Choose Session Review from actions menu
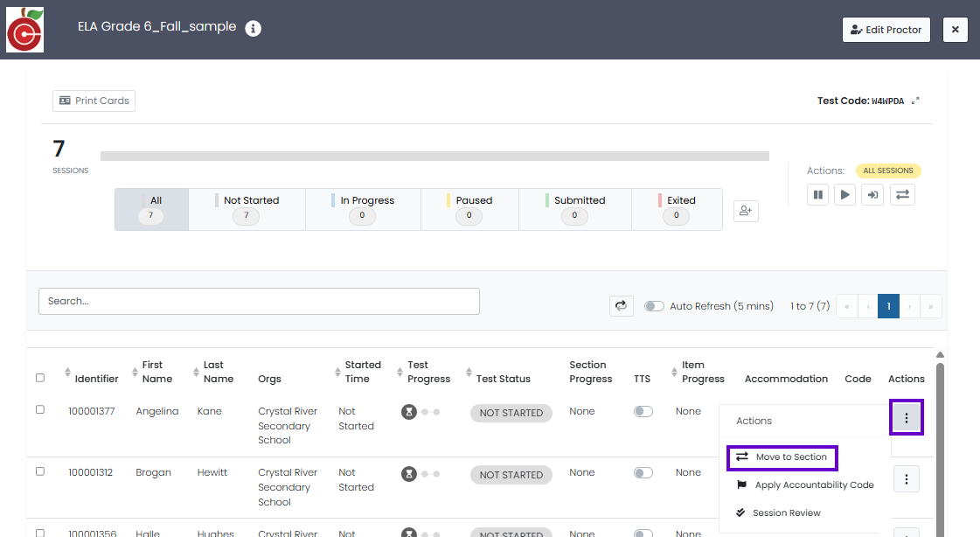 [779, 513]
